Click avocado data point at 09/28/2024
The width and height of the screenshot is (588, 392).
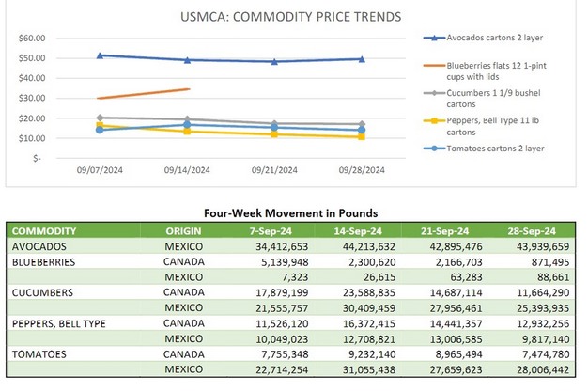361,59
